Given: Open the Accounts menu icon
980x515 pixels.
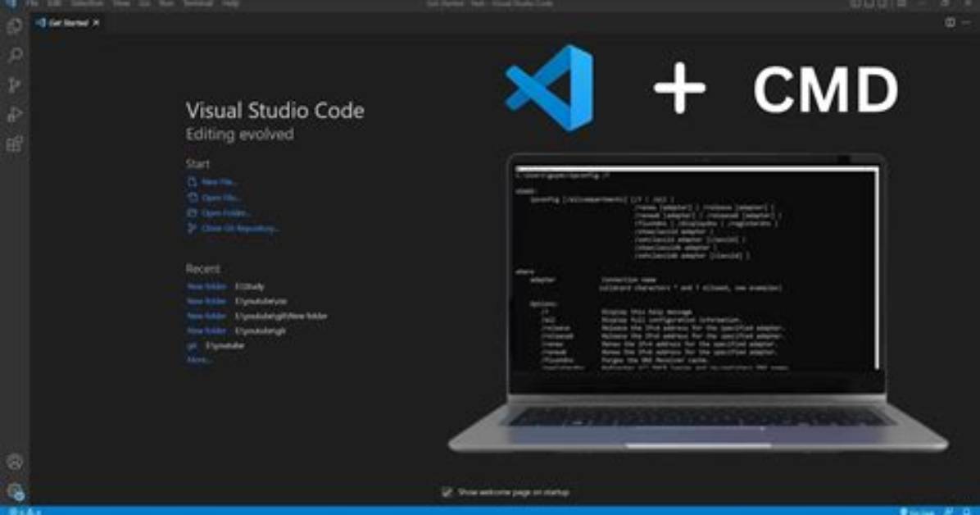Looking at the screenshot, I should [15, 462].
